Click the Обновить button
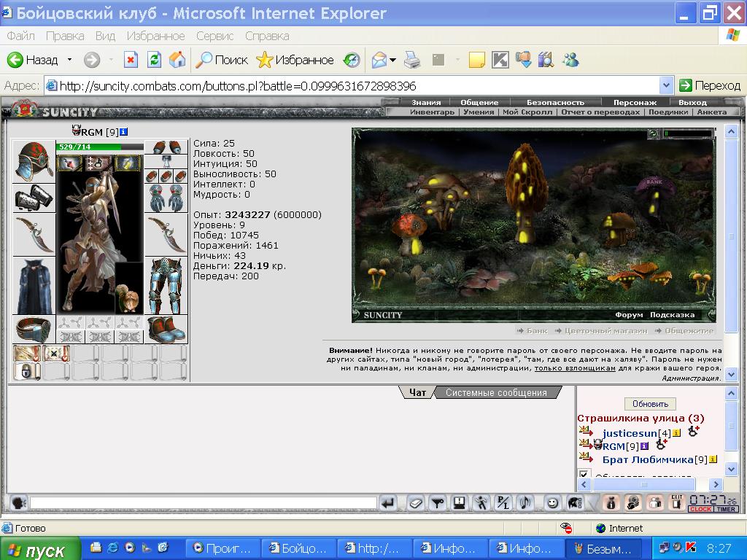 (x=650, y=404)
